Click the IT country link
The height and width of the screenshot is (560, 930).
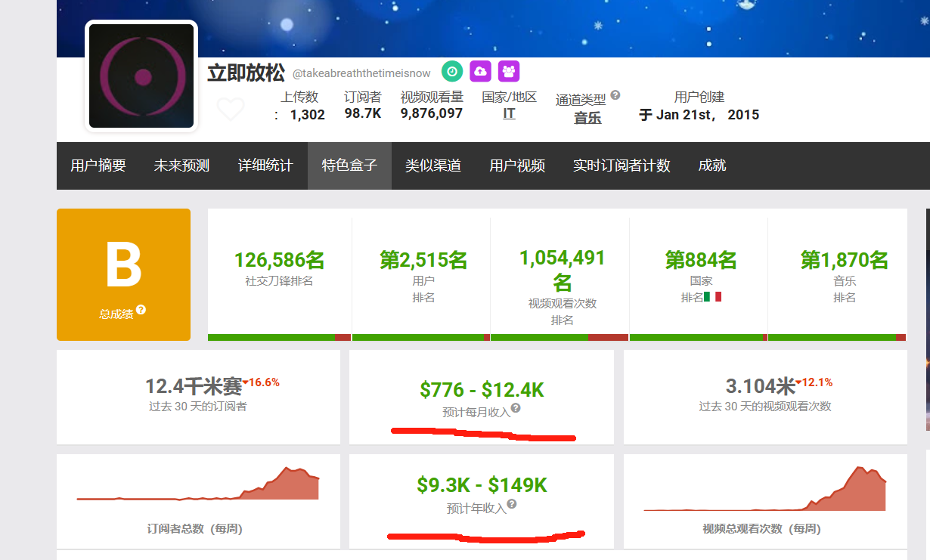509,113
